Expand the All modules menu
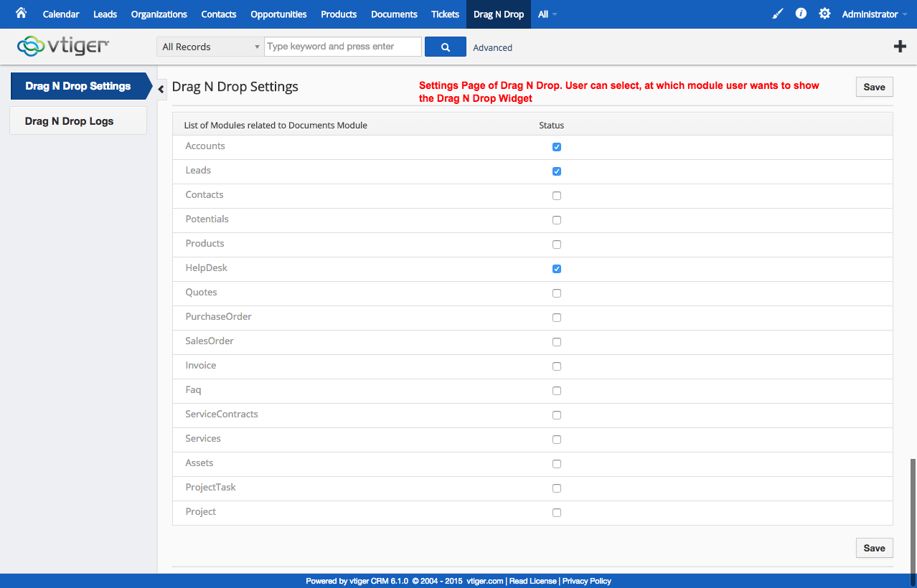 tap(547, 14)
